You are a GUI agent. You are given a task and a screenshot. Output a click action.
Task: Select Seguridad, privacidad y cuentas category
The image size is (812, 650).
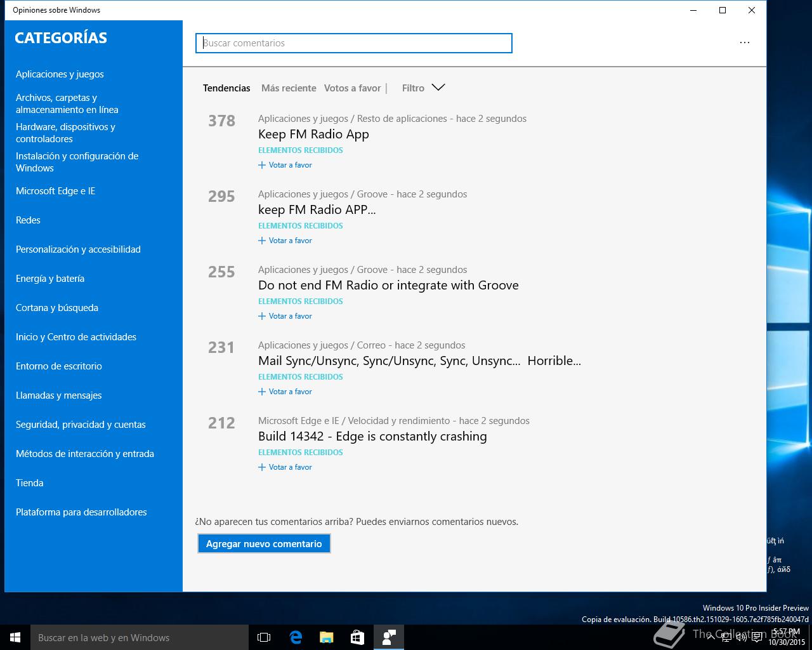(81, 425)
